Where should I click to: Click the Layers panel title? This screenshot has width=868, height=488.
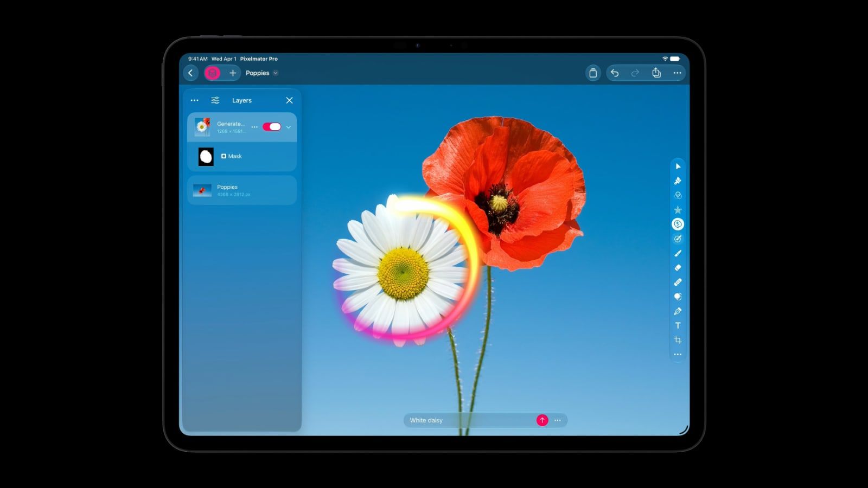[242, 100]
